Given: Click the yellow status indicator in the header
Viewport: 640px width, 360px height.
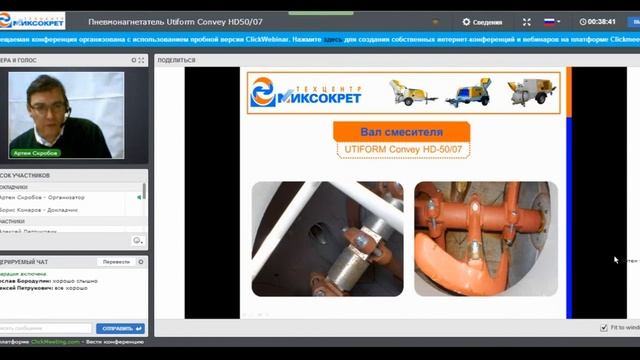Looking at the screenshot, I should point(435,22).
